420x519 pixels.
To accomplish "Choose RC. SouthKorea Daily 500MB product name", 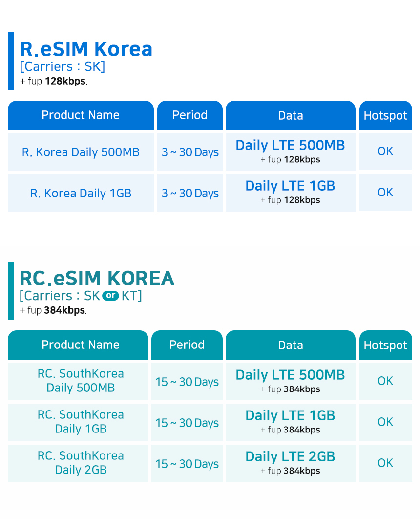I will tap(81, 381).
